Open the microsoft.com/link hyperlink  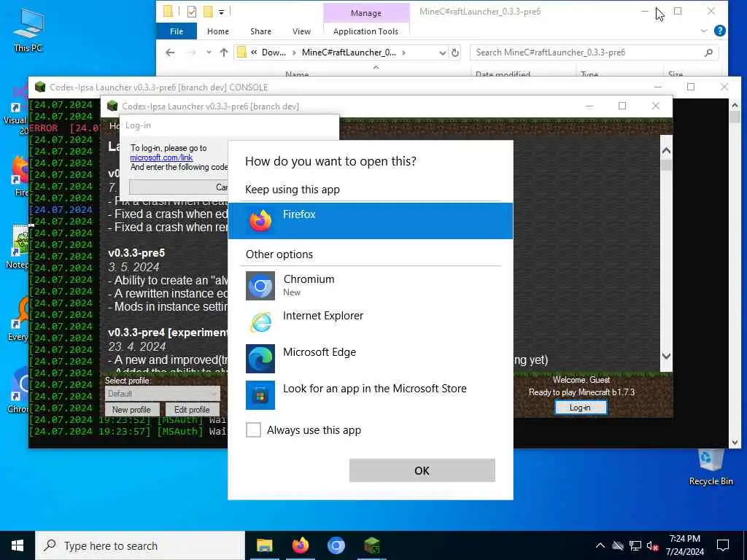[161, 157]
